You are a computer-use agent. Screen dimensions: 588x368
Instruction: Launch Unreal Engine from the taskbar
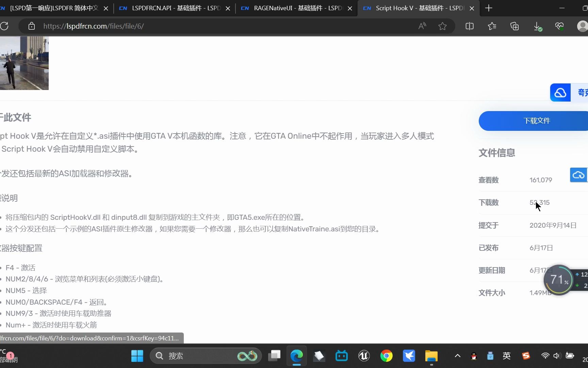click(364, 356)
